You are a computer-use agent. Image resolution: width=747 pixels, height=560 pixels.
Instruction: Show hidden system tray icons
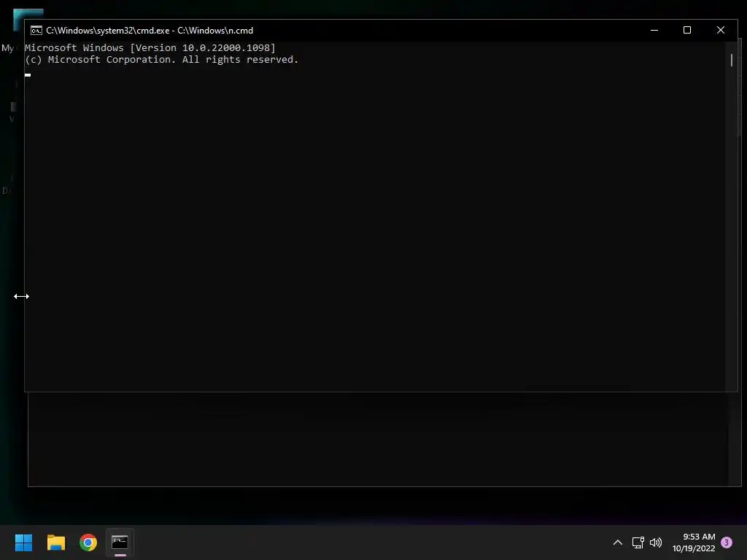click(617, 542)
